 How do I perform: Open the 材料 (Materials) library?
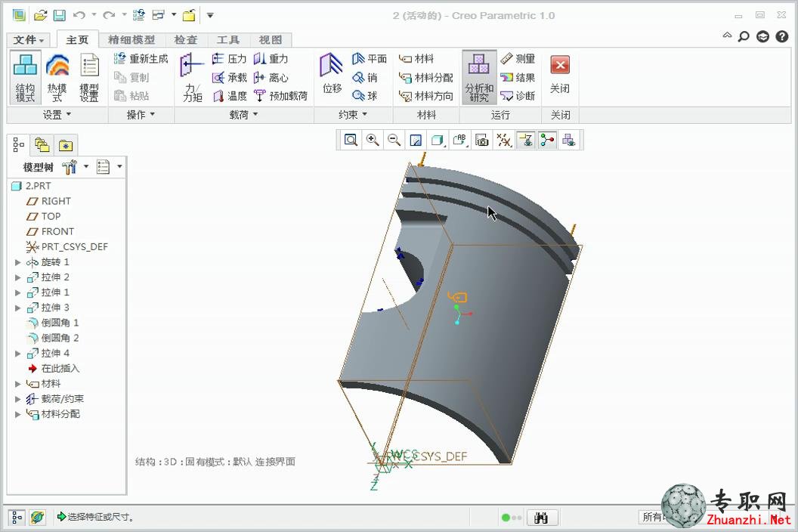[x=416, y=58]
